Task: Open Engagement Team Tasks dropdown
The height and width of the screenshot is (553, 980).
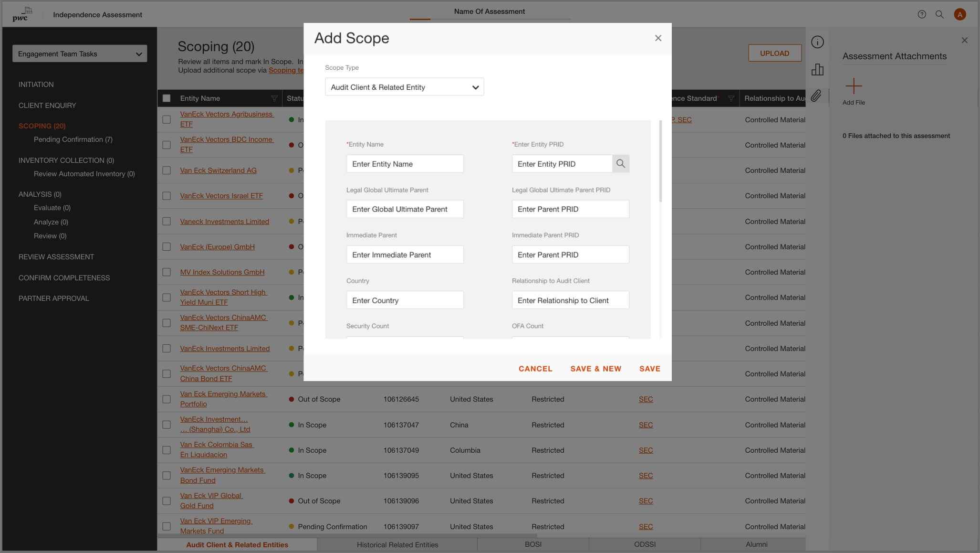Action: pos(80,54)
